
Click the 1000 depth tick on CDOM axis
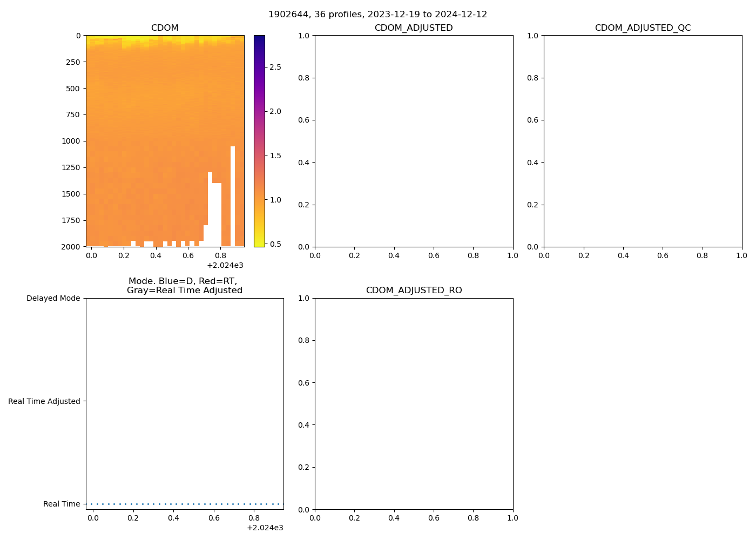71,141
